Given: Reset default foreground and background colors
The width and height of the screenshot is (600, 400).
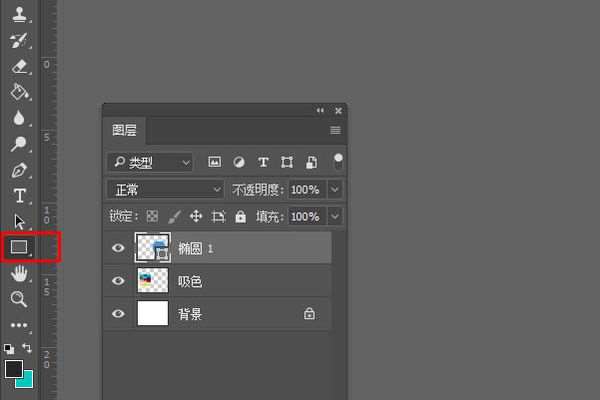Looking at the screenshot, I should 9,349.
